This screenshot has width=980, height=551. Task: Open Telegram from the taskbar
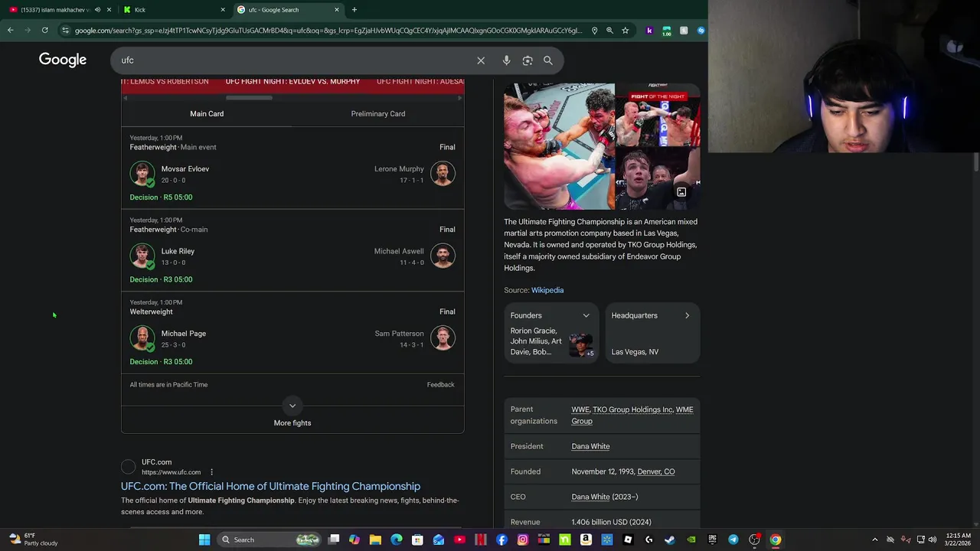point(733,540)
